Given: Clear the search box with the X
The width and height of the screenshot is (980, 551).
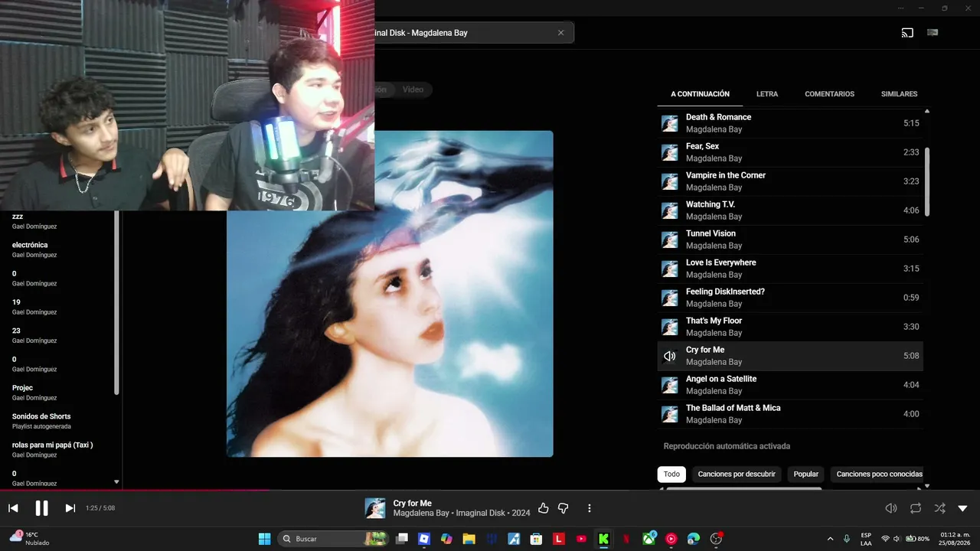Looking at the screenshot, I should click(x=560, y=33).
